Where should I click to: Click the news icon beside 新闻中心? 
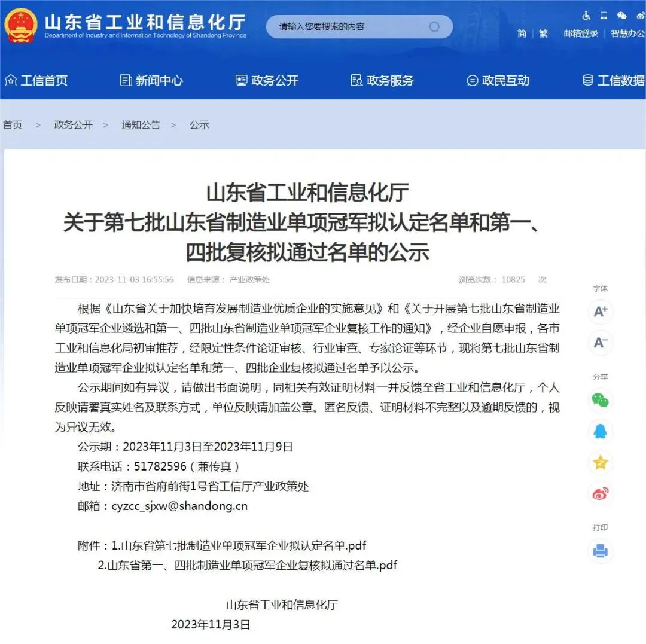[x=126, y=80]
